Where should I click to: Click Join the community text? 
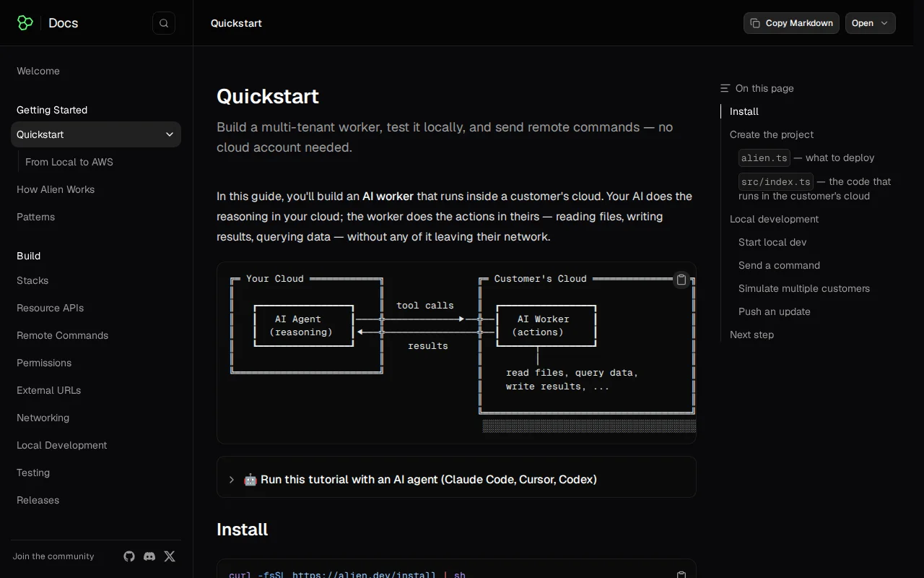[53, 556]
